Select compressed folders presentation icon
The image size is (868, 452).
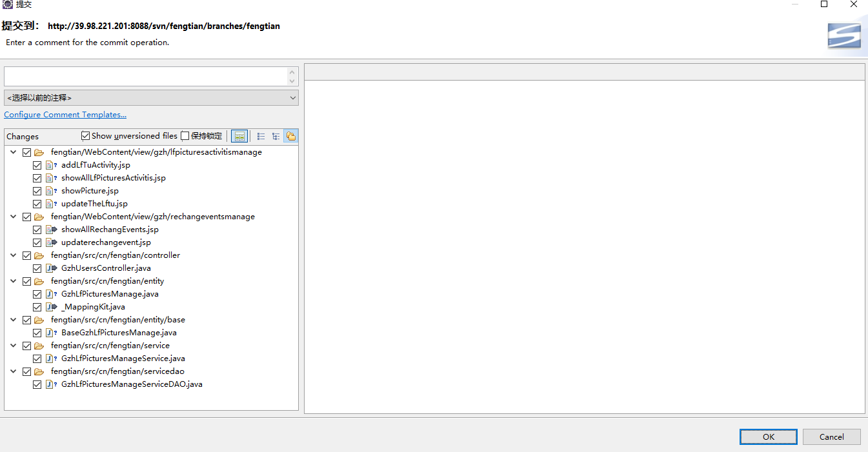click(x=291, y=136)
